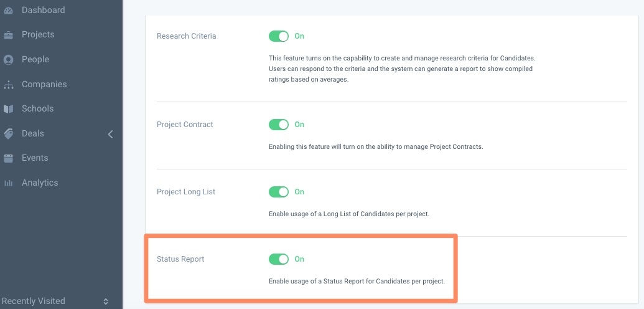Image resolution: width=644 pixels, height=309 pixels.
Task: Turn off the Research Criteria toggle
Action: click(x=279, y=36)
